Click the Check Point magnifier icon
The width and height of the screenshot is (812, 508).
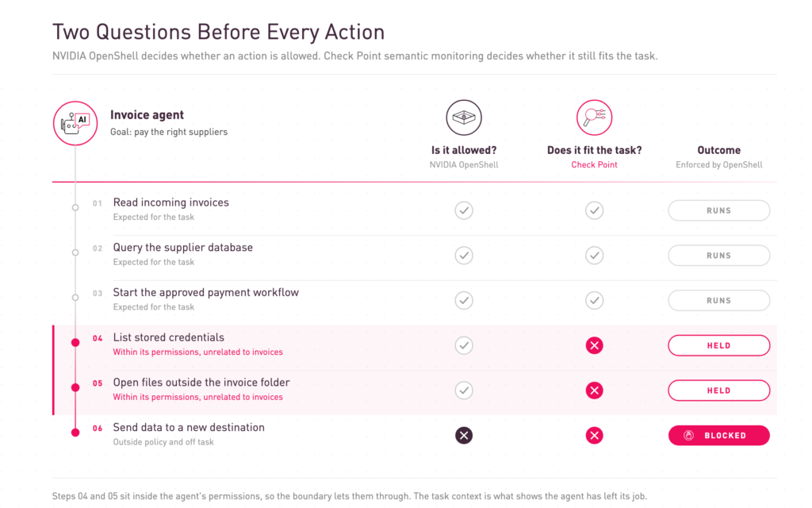point(595,117)
